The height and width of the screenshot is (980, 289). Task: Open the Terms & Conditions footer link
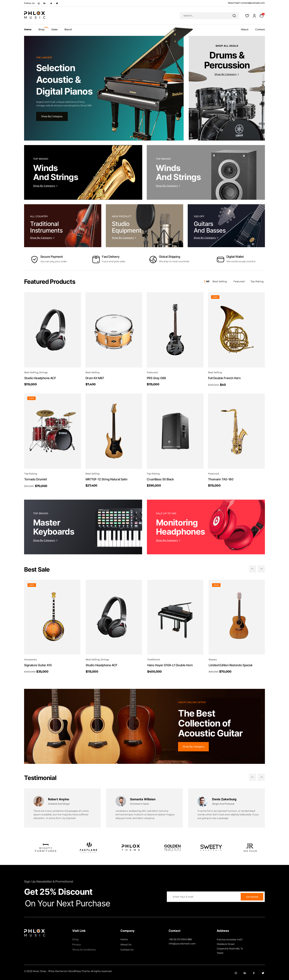coord(84,950)
